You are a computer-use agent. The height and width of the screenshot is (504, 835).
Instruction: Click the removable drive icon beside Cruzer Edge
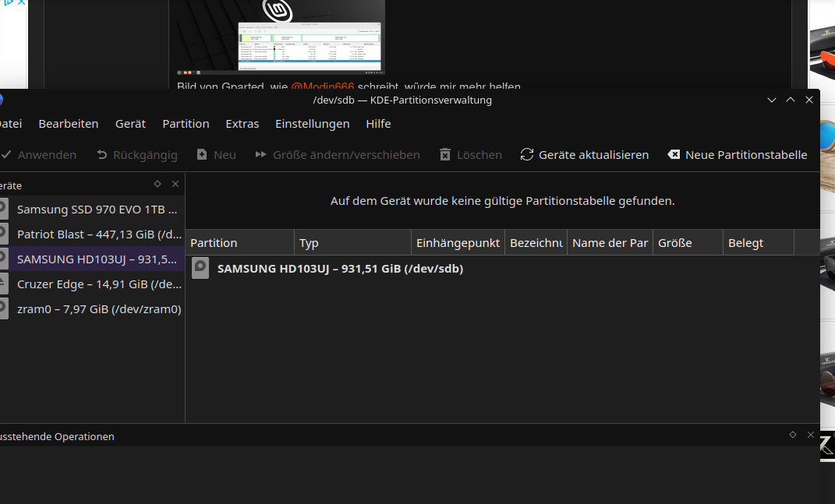point(4,284)
